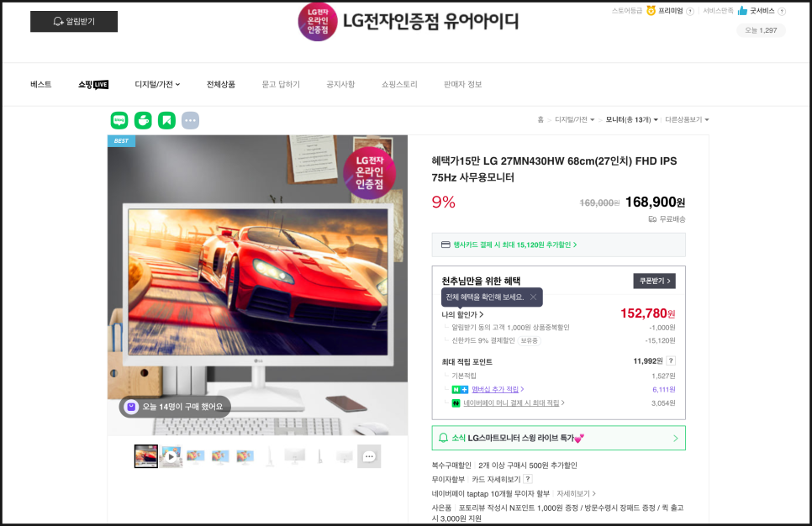The width and height of the screenshot is (812, 526).
Task: Expand 나의 할인가 details chevron
Action: pyautogui.click(x=481, y=314)
